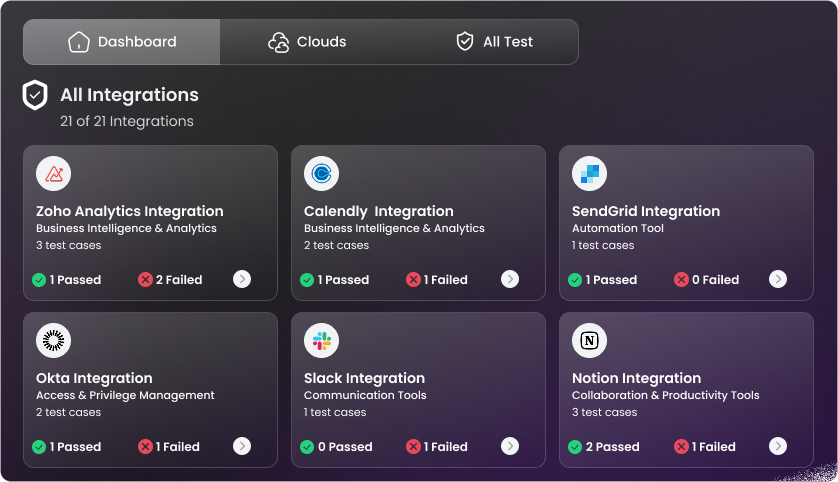Click the Slack logo icon
Viewport: 838px width, 482px height.
(x=322, y=341)
